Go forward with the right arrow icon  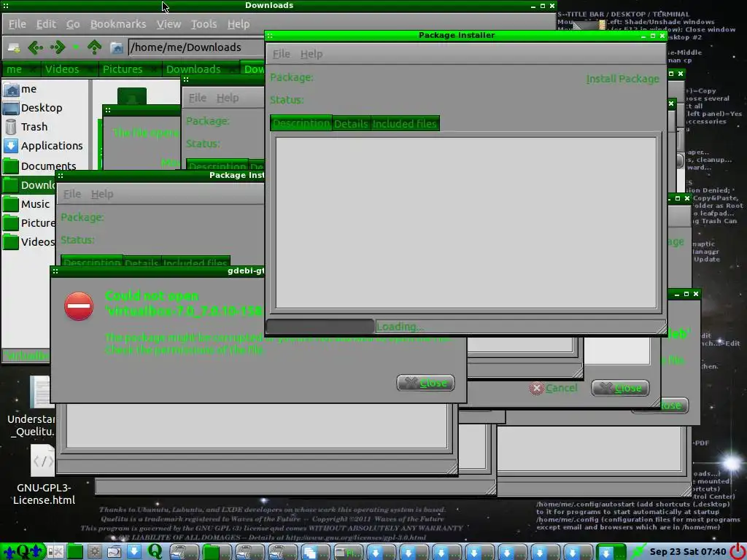click(x=58, y=47)
